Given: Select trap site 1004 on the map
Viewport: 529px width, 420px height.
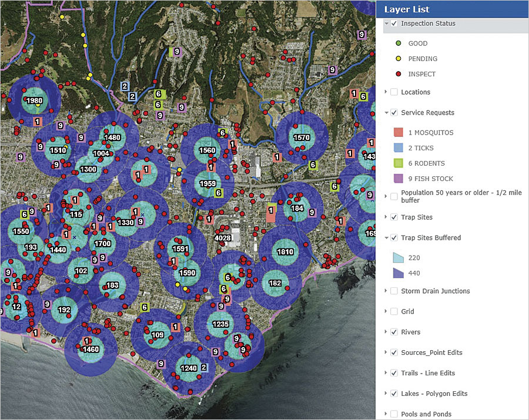Looking at the screenshot, I should [x=101, y=154].
